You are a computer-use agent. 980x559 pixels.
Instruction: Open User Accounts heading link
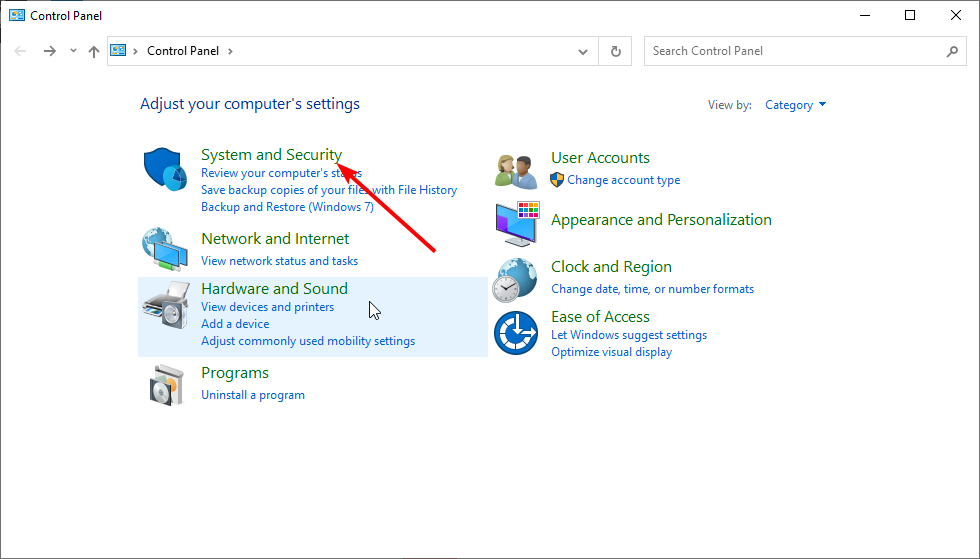[x=601, y=158]
